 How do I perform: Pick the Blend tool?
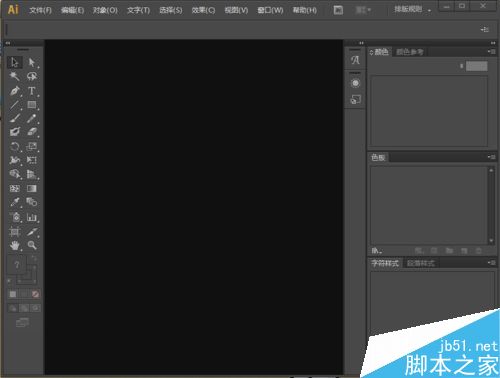(32, 202)
